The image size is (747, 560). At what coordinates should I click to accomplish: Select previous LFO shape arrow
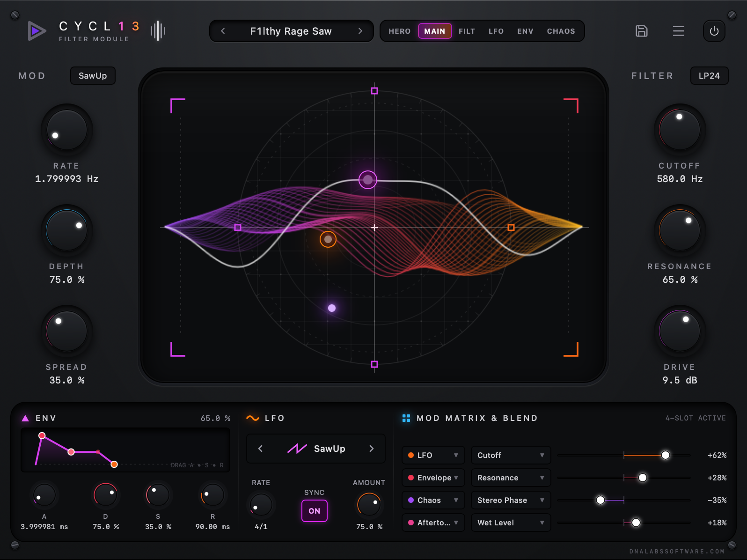pos(260,449)
